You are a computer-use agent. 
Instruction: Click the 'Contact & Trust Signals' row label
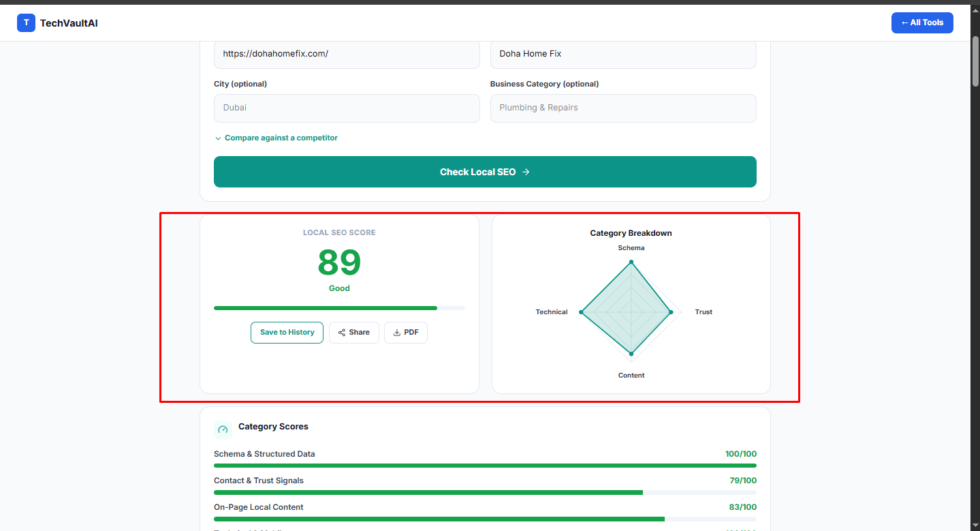point(259,481)
